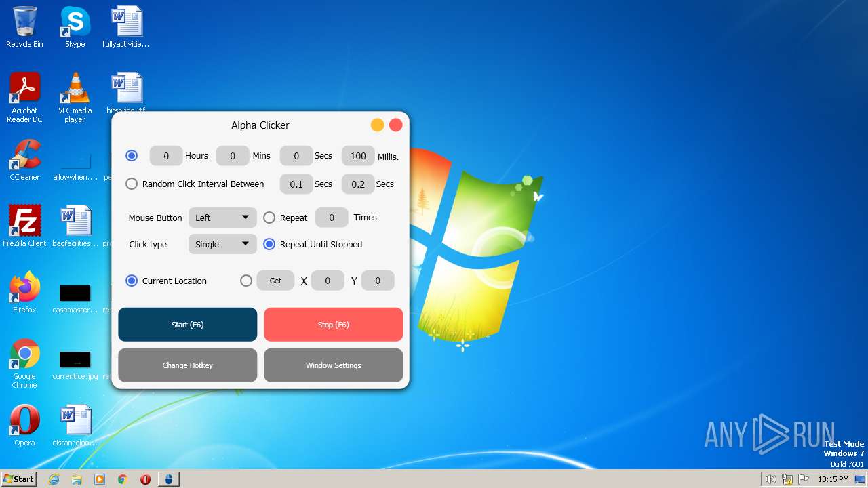Click the Stop (F6) button
The width and height of the screenshot is (868, 488).
334,325
